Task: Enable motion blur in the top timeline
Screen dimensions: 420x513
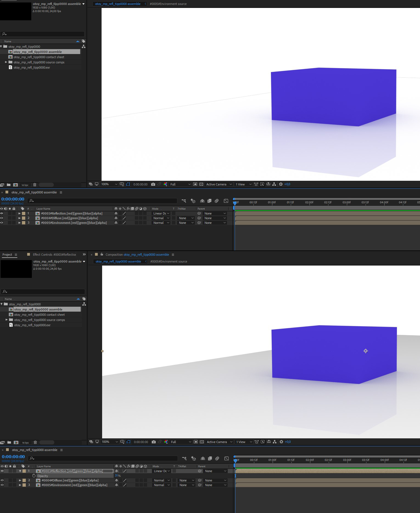Action: pyautogui.click(x=217, y=201)
